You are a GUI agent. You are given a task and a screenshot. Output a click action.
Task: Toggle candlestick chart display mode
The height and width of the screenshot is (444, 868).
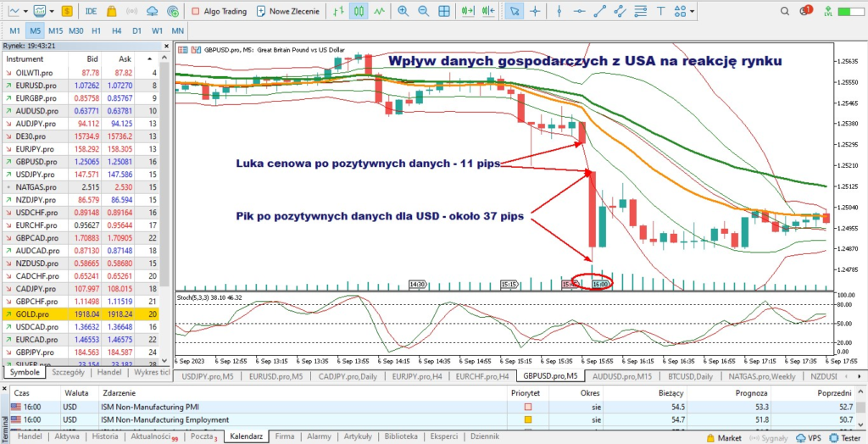(x=359, y=11)
